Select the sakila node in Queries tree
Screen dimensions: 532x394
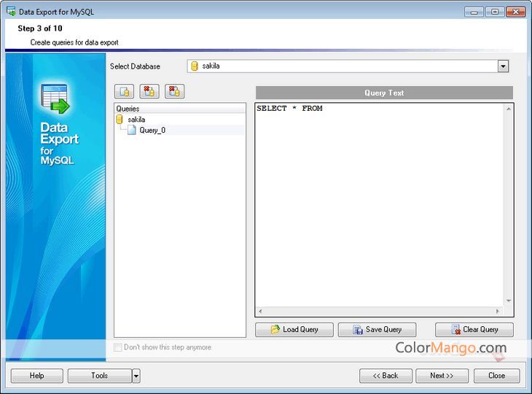pyautogui.click(x=136, y=120)
